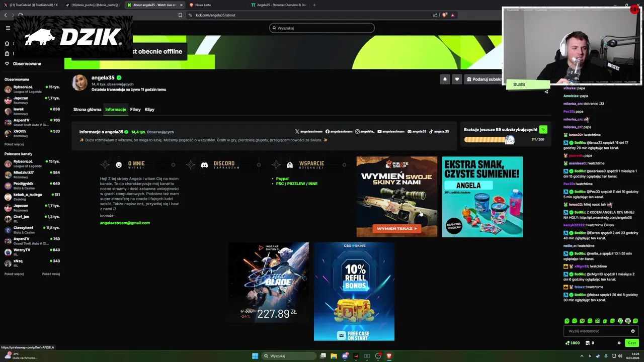
Task: Open the emoji picker in chat input
Action: 633,331
